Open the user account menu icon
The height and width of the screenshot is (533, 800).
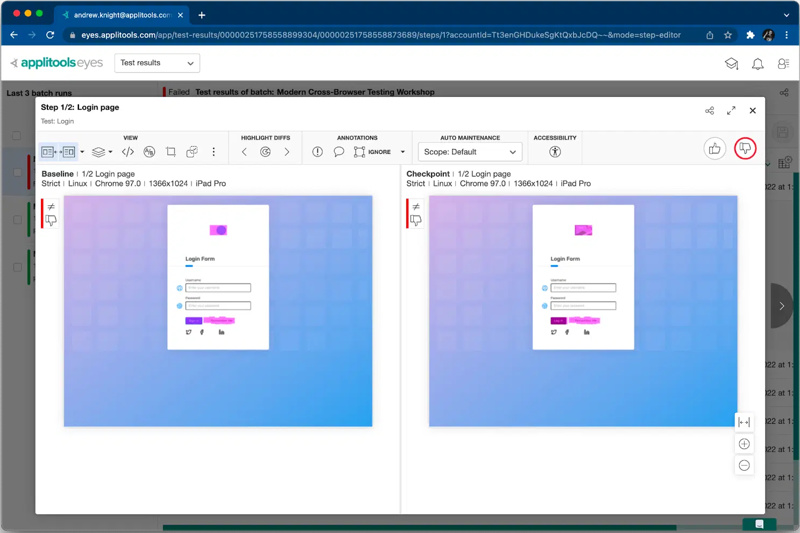(783, 64)
